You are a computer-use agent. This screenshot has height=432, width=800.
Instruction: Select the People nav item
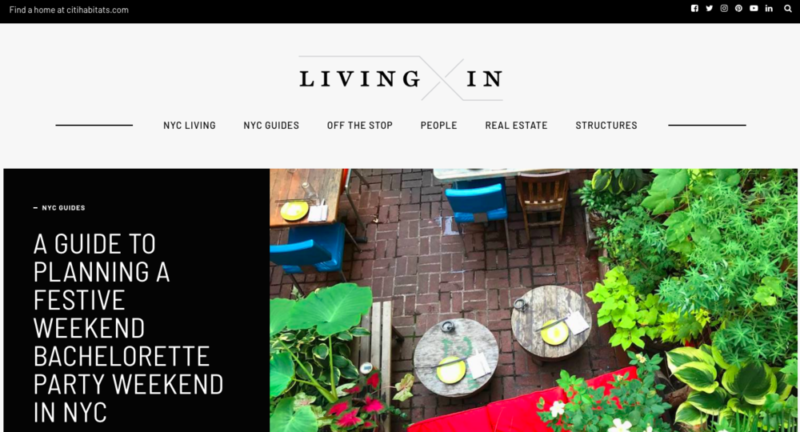tap(439, 125)
